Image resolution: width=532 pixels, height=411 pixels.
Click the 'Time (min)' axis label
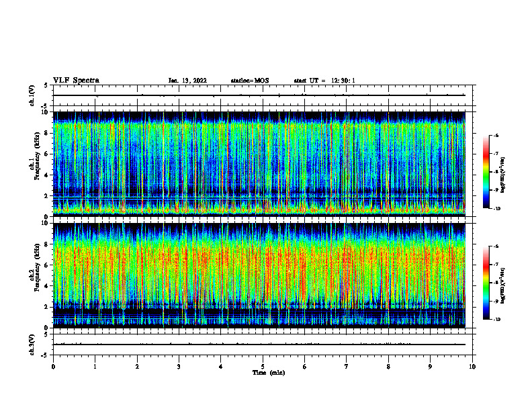click(x=269, y=373)
